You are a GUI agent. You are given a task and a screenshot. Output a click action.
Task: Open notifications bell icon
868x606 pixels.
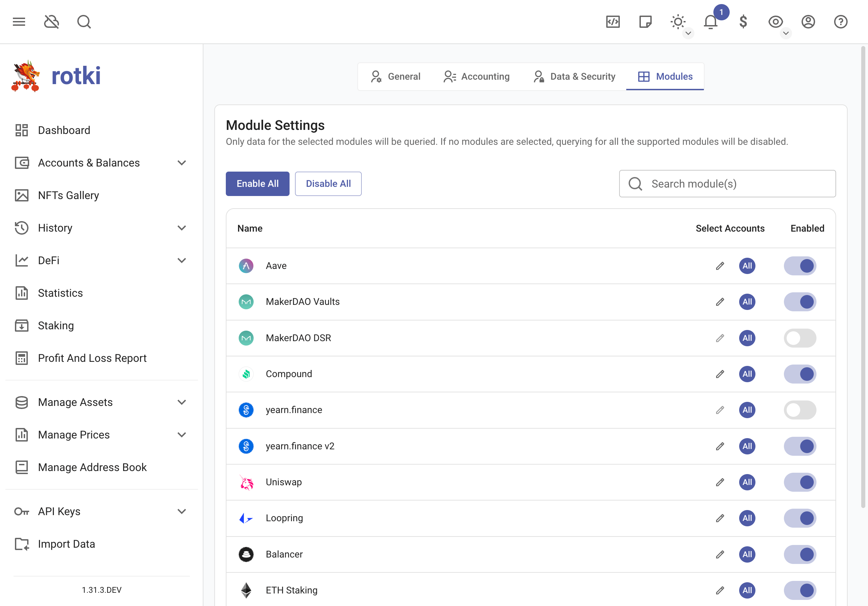[711, 22]
